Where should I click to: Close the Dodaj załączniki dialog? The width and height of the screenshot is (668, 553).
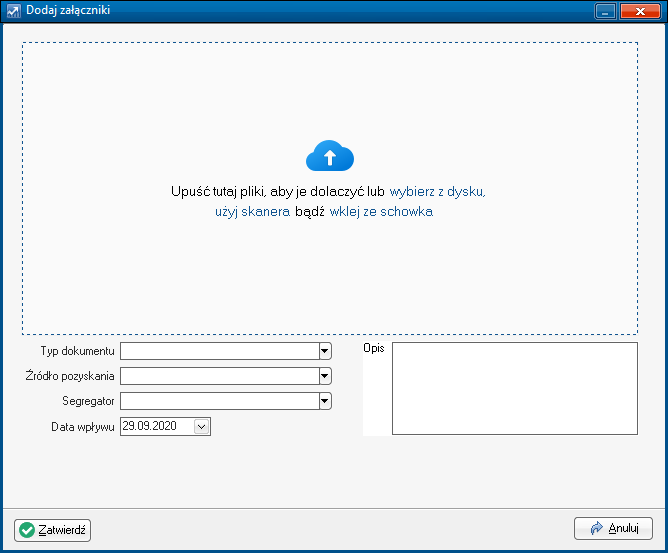(x=640, y=12)
